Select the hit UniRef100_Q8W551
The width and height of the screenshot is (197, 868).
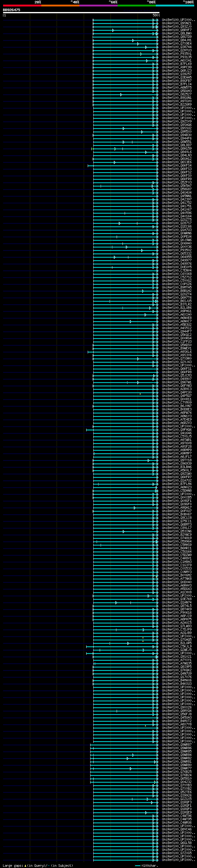(177, 142)
